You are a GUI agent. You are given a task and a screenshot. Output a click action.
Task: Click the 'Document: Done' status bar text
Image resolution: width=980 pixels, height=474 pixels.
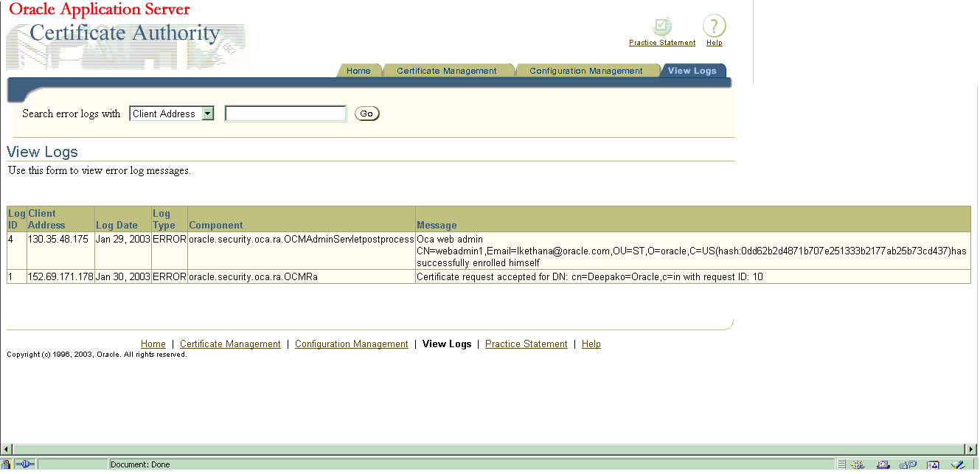pyautogui.click(x=140, y=465)
